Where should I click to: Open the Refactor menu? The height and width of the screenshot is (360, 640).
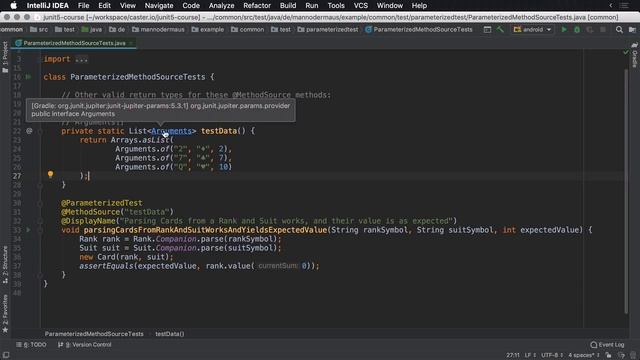[257, 5]
